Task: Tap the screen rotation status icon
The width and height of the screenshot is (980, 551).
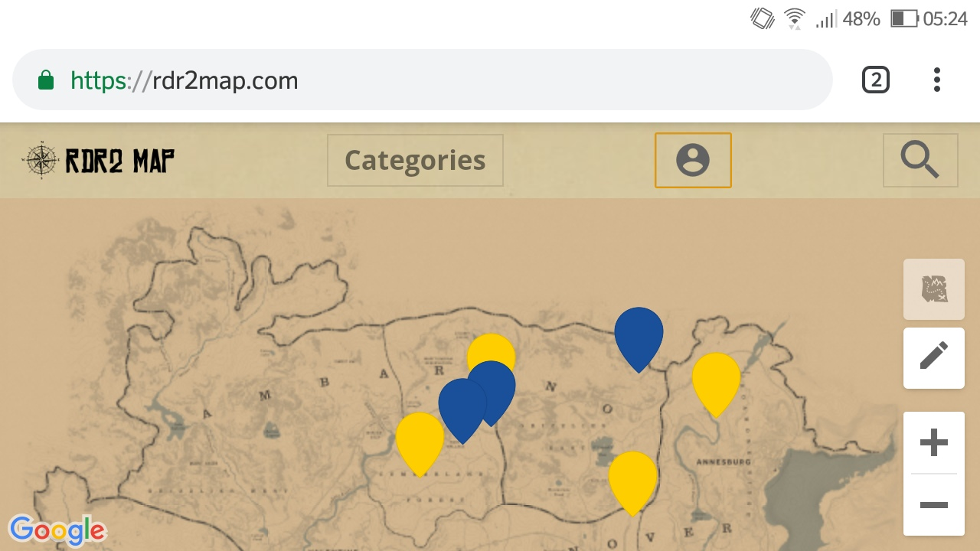Action: click(763, 18)
